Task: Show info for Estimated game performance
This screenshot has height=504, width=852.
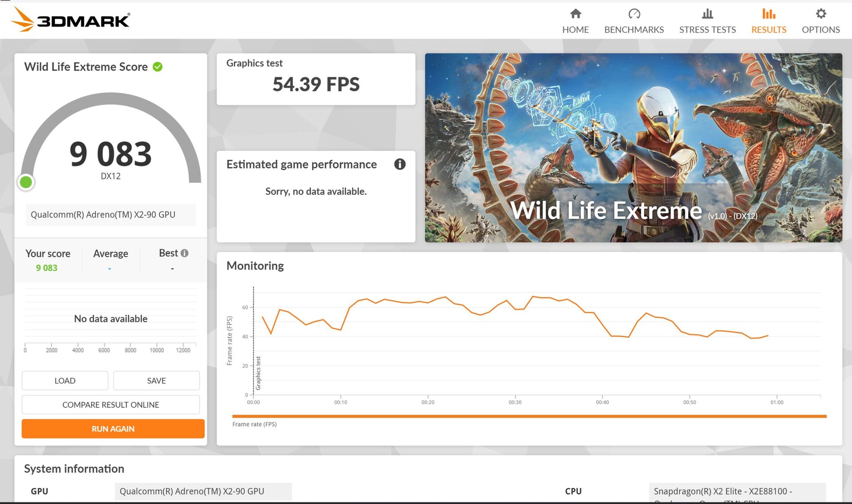Action: [400, 164]
